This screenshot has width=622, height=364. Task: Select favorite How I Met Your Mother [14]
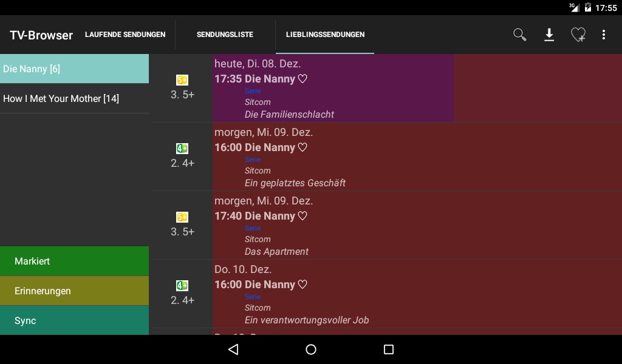coord(74,98)
